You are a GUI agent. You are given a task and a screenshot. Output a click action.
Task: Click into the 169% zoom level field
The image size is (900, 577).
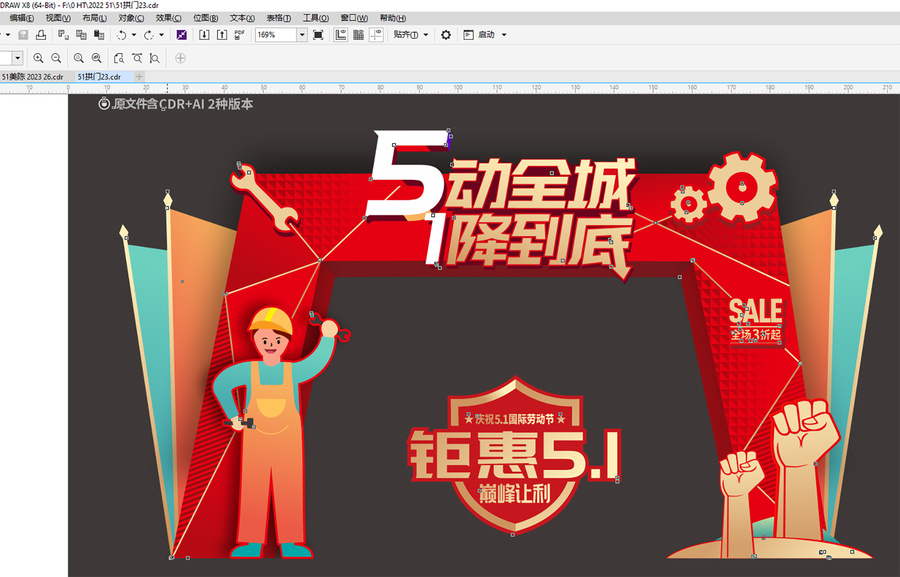[276, 35]
